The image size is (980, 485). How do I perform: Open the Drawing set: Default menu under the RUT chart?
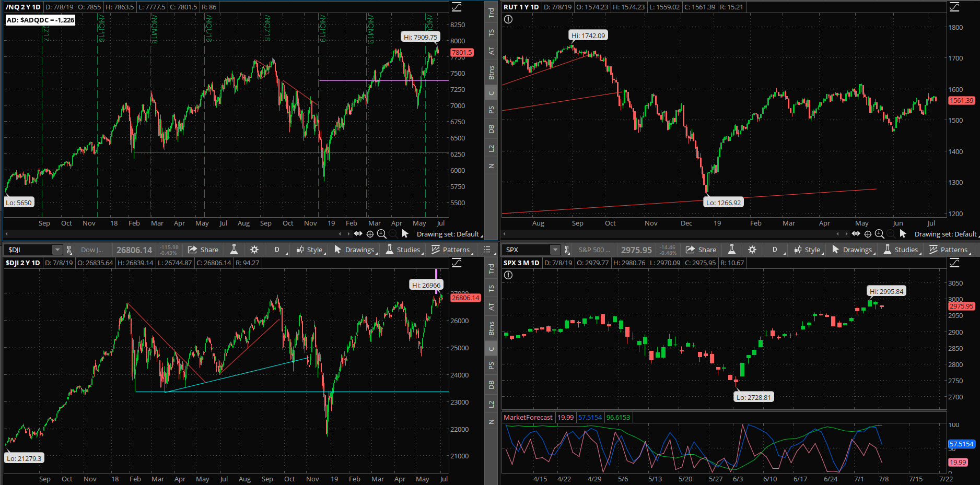point(947,234)
